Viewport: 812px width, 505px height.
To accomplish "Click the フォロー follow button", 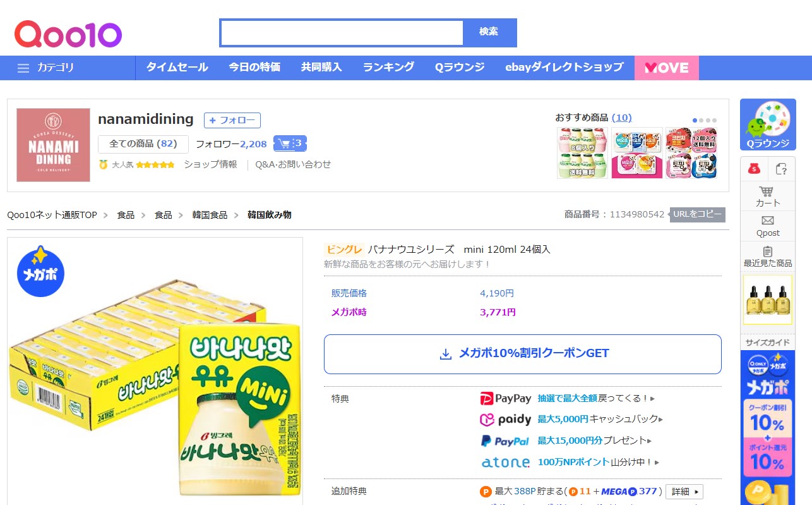I will click(232, 120).
